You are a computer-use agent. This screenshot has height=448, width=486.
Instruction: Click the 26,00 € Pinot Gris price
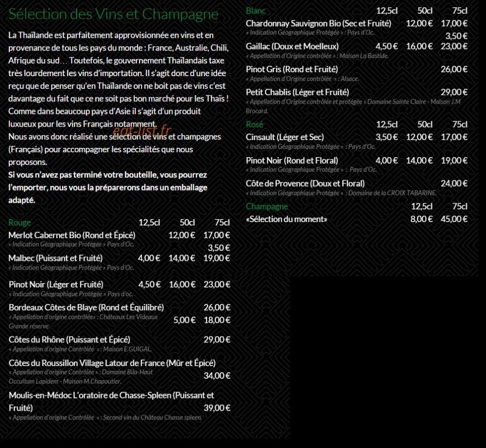tap(454, 69)
